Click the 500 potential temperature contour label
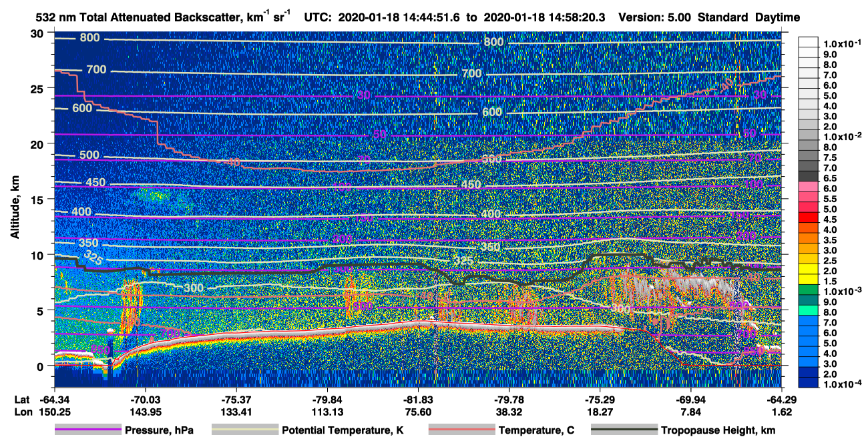This screenshot has height=445, width=868. 89,155
